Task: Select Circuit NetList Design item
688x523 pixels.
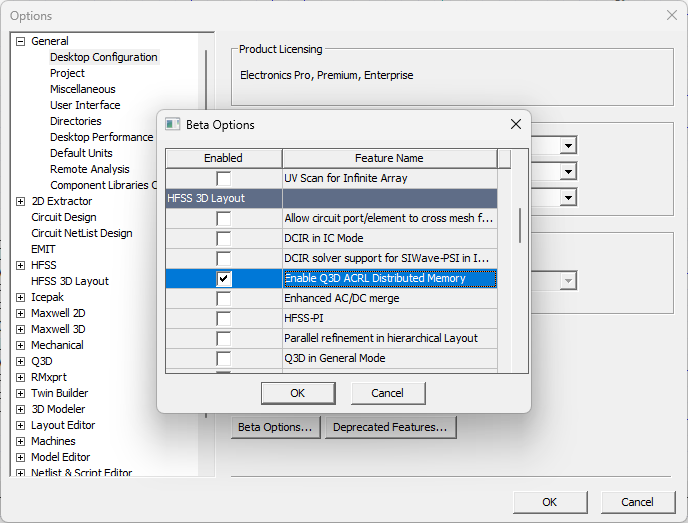Action: [x=82, y=233]
